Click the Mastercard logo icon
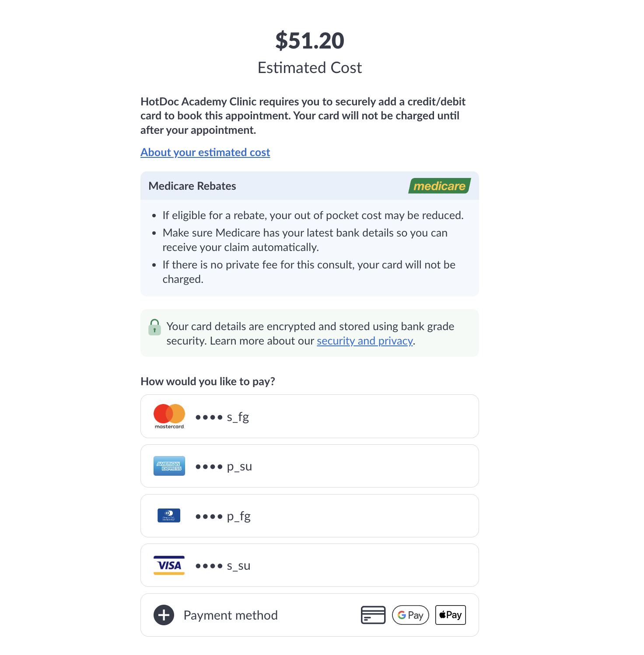 169,416
